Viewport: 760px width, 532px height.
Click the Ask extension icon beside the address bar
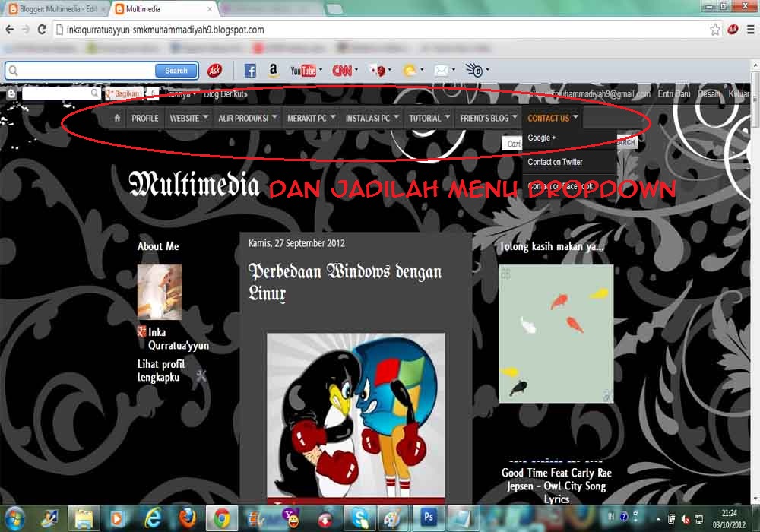[733, 30]
